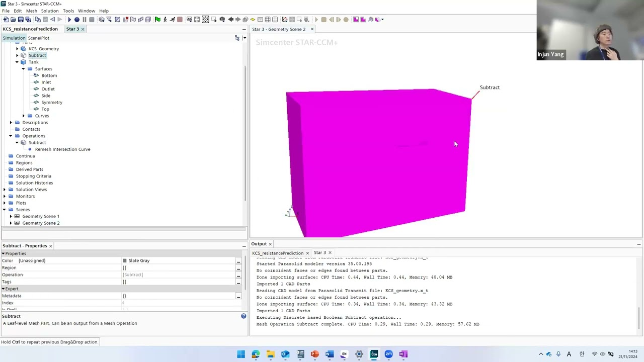Click the open folder load simulation icon
Screen dimensions: 644x362
13,19
